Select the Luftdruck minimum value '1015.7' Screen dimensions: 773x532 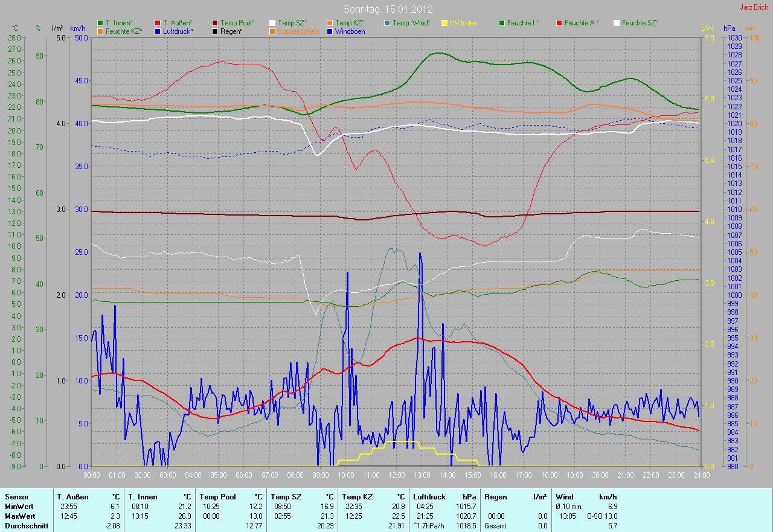465,507
